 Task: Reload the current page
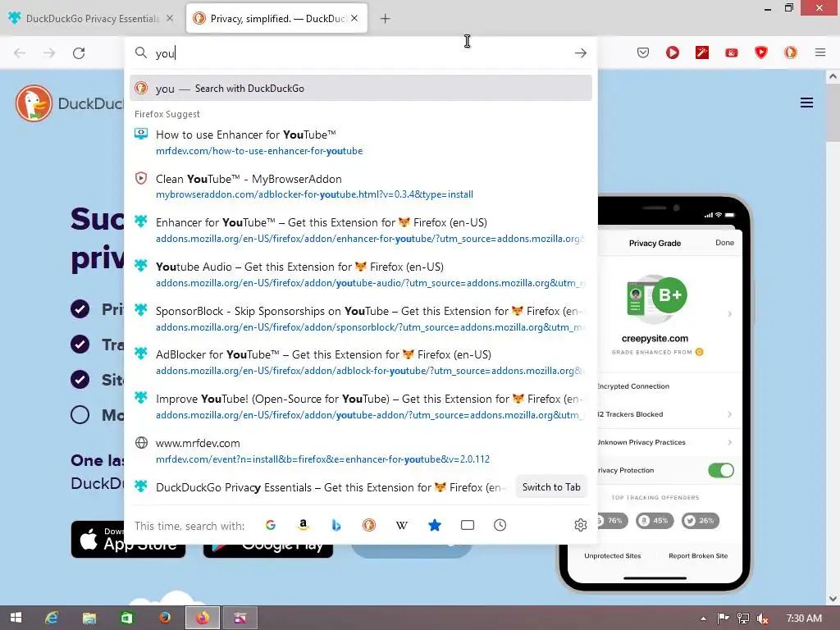pyautogui.click(x=79, y=53)
